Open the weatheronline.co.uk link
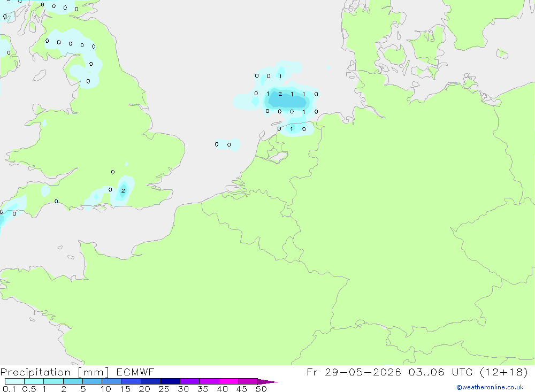Viewport: 535px width, 392px height. pos(490,387)
